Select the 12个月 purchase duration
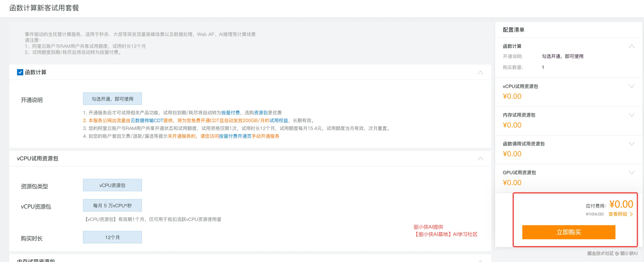This screenshot has height=262, width=644. click(x=112, y=237)
